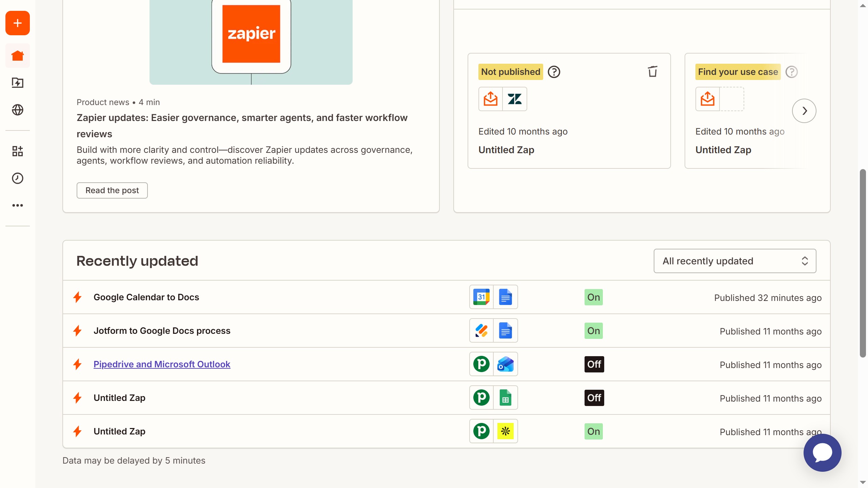Click the orange plus Create button
The width and height of the screenshot is (868, 488).
tap(18, 23)
